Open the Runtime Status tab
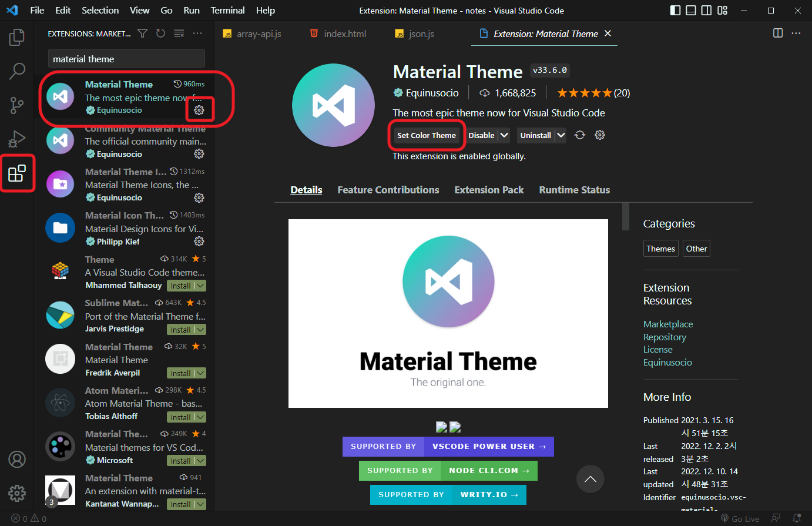The width and height of the screenshot is (812, 526). tap(575, 190)
